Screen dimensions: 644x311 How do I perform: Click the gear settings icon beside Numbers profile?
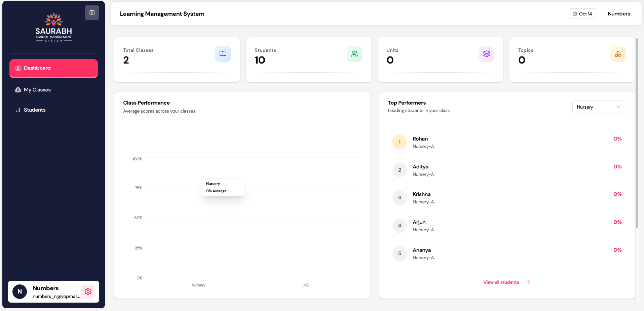click(88, 291)
